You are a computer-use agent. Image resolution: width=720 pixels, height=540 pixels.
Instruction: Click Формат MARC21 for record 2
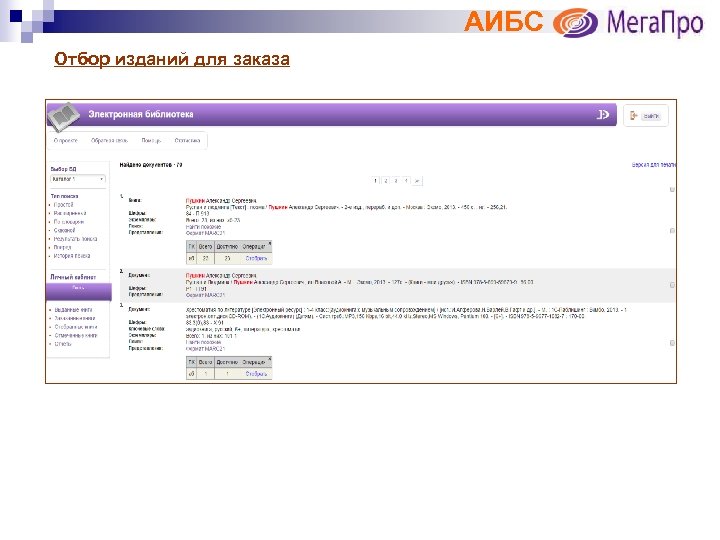coord(205,295)
